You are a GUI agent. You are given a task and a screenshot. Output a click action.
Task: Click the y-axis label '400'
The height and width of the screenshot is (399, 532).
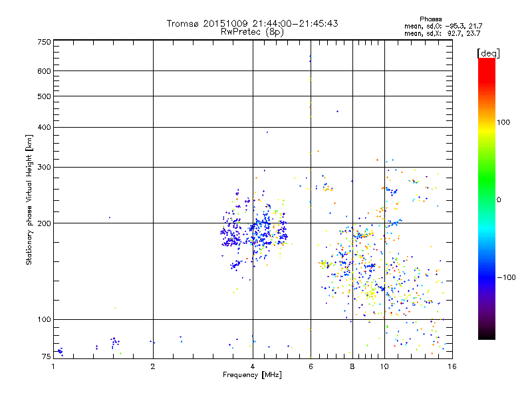click(x=44, y=127)
